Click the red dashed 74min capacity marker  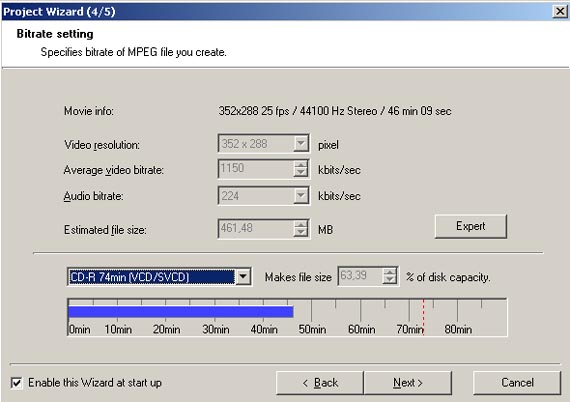coord(424,317)
